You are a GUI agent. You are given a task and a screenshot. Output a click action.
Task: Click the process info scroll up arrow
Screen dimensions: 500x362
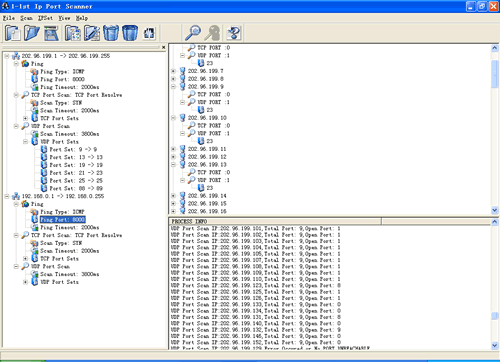495,222
